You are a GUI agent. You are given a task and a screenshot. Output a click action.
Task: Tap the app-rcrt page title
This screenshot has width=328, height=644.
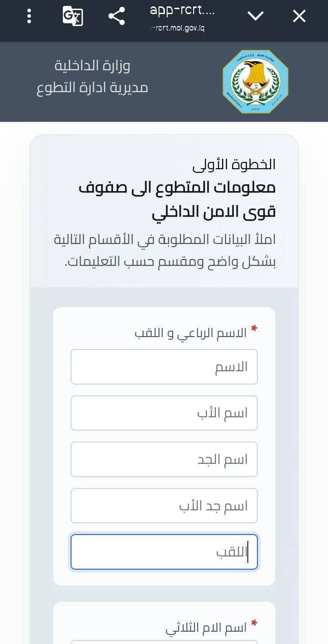(182, 10)
